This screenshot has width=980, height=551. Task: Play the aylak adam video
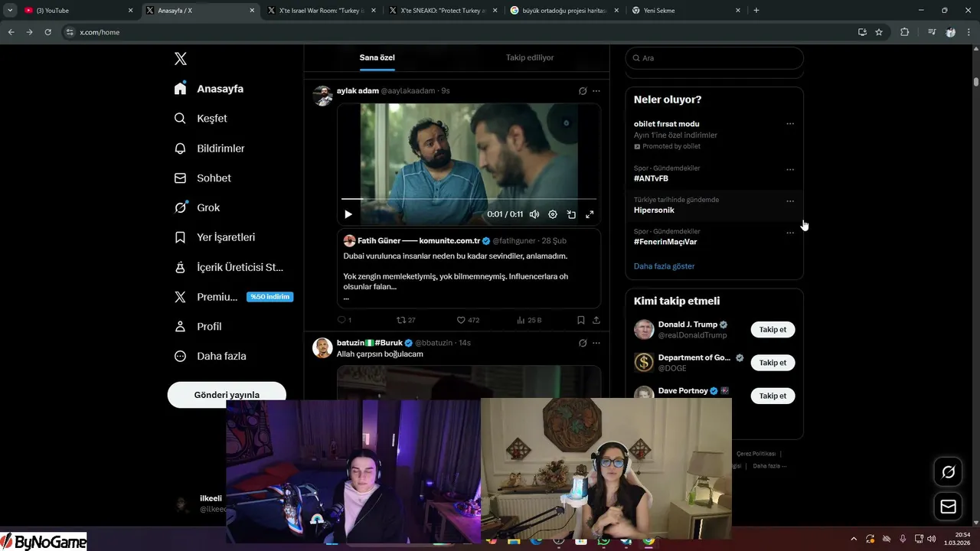(x=348, y=215)
